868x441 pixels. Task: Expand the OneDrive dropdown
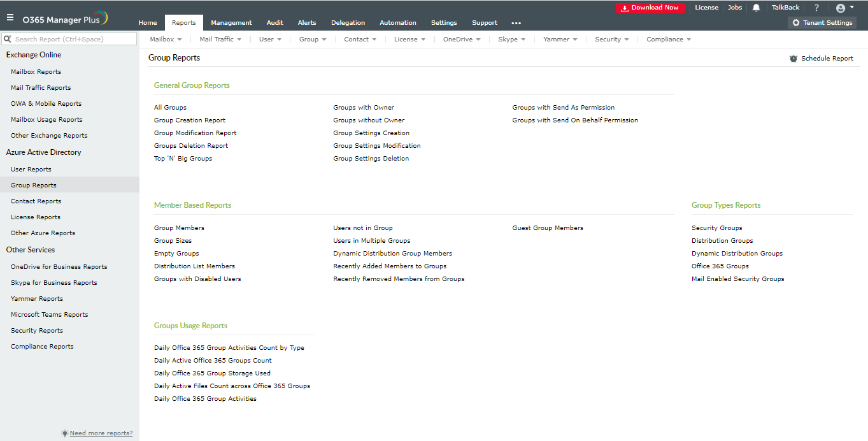point(462,40)
